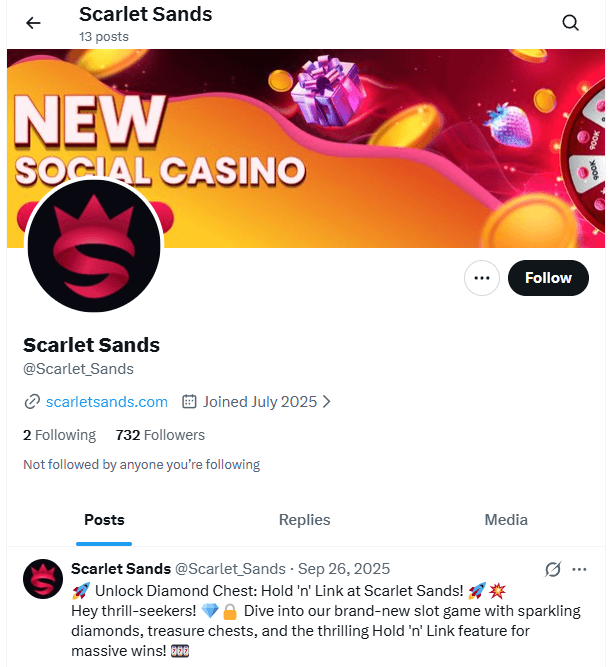Click the Sep 26, 2025 post timestamp
This screenshot has width=610, height=667.
[x=344, y=569]
